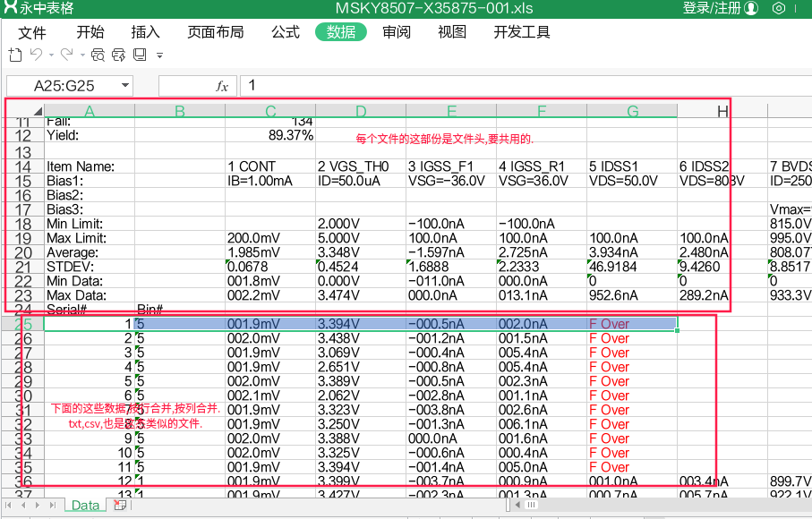Click the cell containing 89.37%
The image size is (812, 519).
point(270,136)
